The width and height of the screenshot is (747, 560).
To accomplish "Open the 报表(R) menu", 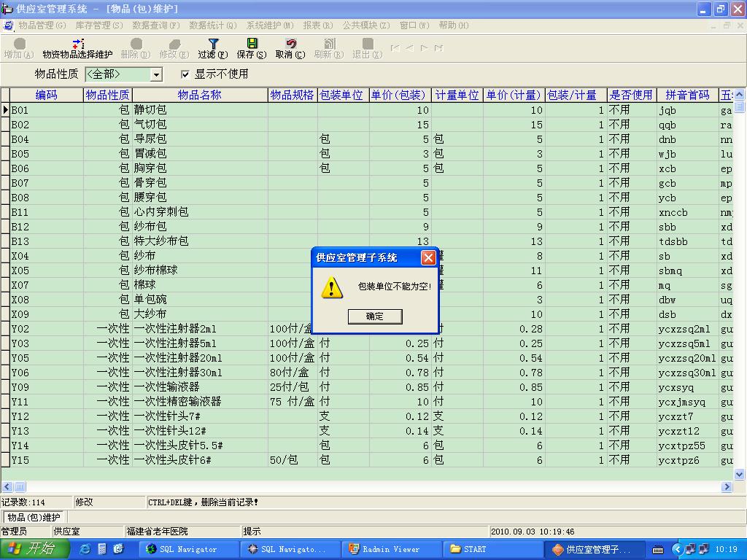I will tap(318, 26).
